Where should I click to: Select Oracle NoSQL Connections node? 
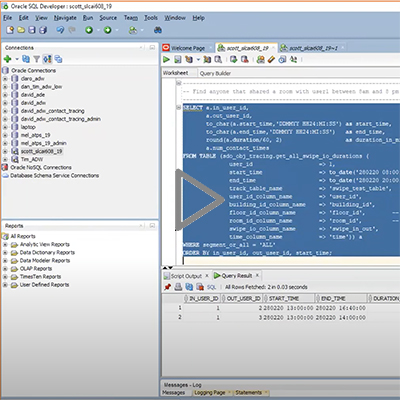tap(41, 167)
